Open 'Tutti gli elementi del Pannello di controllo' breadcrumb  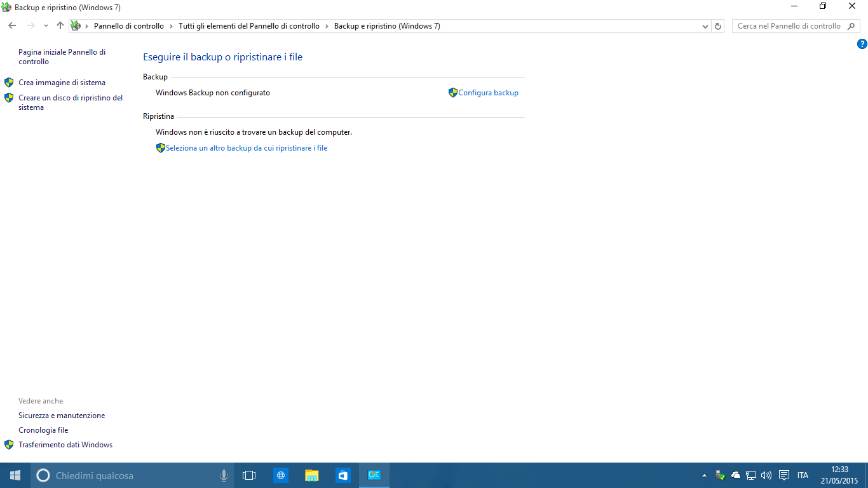[x=249, y=26]
